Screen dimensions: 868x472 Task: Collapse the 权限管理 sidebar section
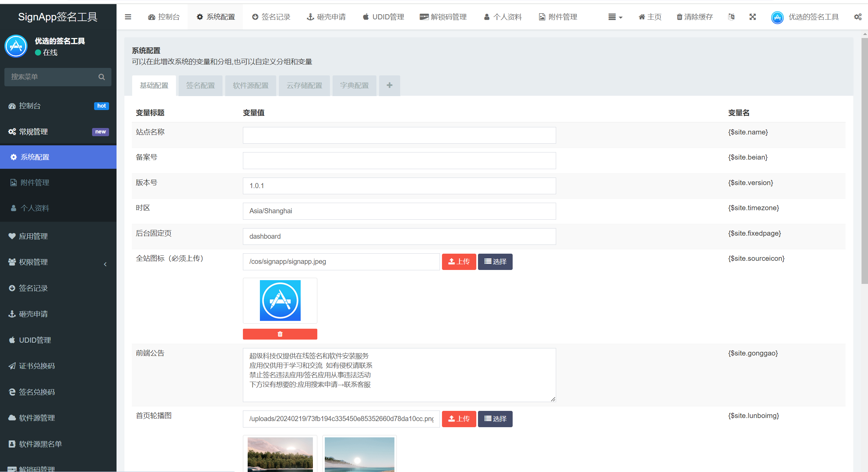click(105, 264)
